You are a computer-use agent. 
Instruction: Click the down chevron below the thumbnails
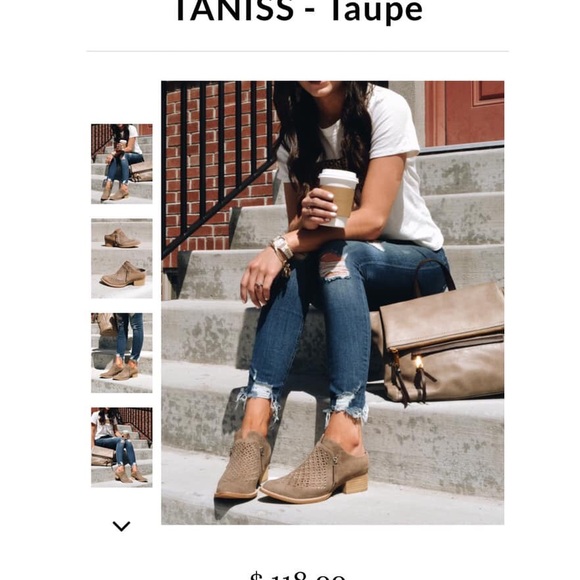tap(121, 526)
